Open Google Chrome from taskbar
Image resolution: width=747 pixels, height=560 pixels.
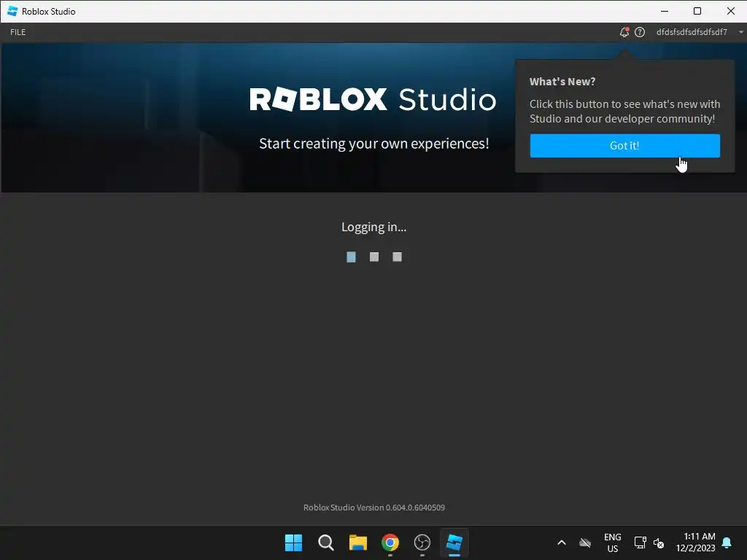(x=390, y=542)
